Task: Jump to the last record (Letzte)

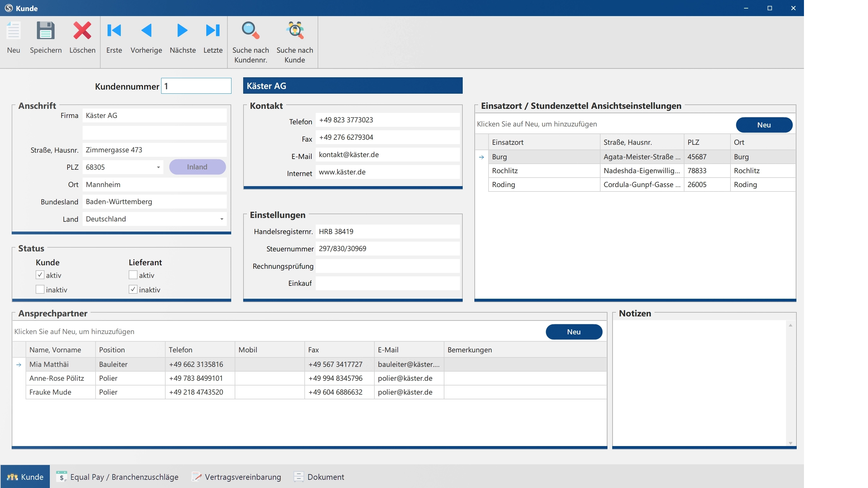Action: pos(213,31)
